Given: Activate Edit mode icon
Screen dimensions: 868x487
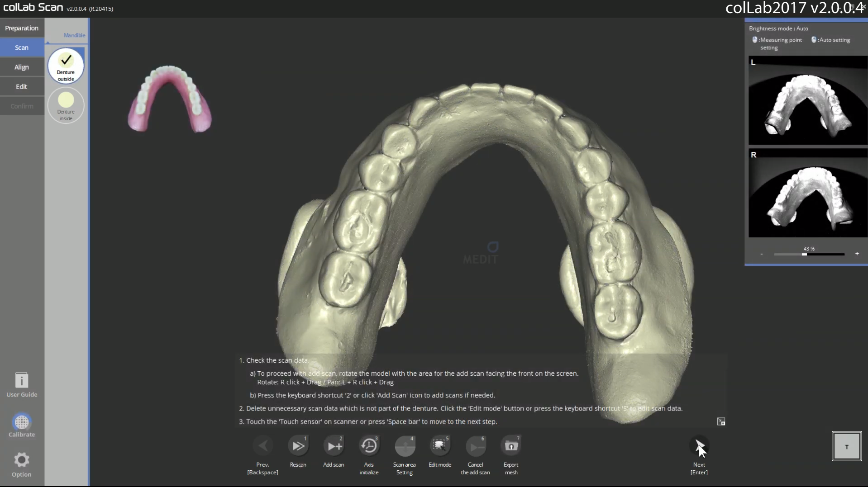Looking at the screenshot, I should 440,446.
